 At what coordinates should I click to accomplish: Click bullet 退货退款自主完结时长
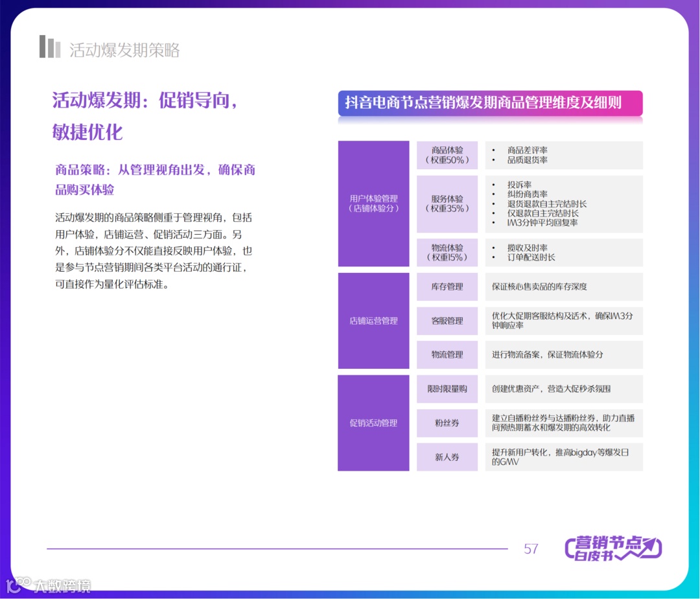pos(547,204)
